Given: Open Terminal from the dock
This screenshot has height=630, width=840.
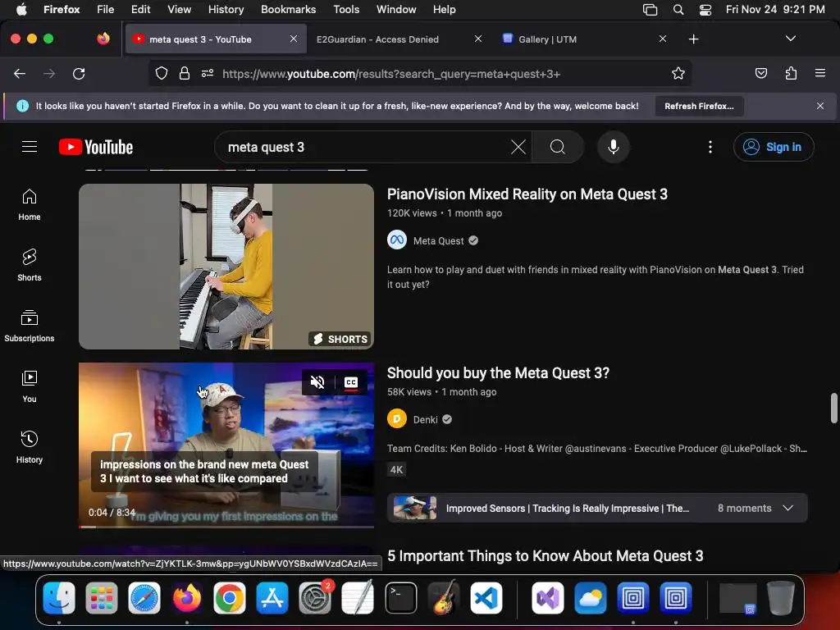Looking at the screenshot, I should click(x=400, y=597).
